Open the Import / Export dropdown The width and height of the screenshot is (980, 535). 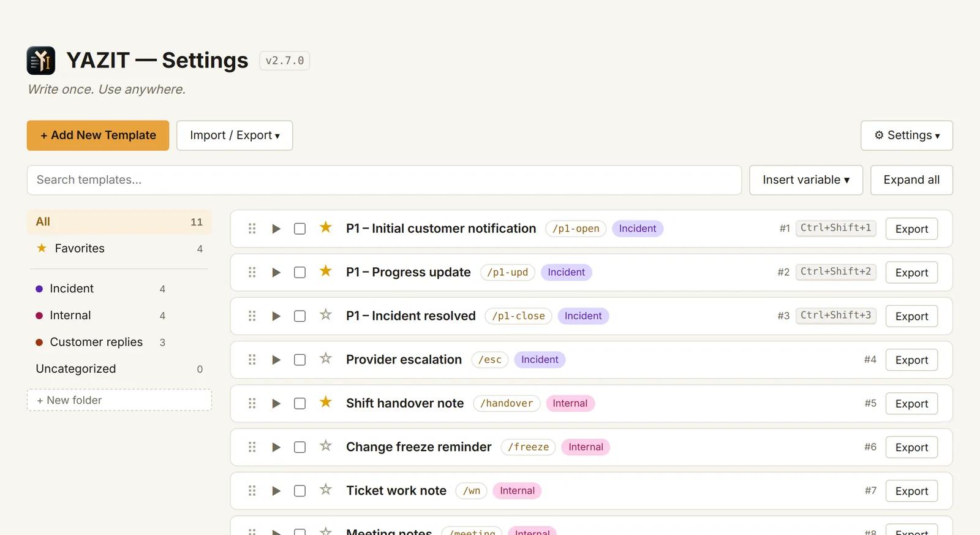tap(235, 135)
